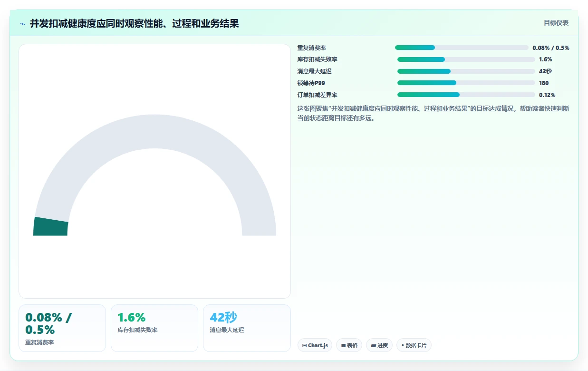
Task: Click the value 42秒 in progress list
Action: 545,71
